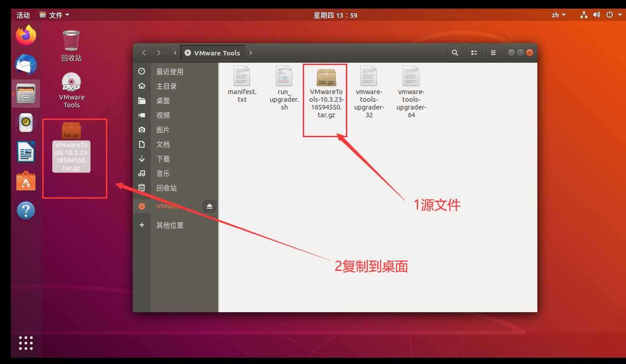Open 最近使用 in the sidebar
The width and height of the screenshot is (626, 364).
point(175,71)
